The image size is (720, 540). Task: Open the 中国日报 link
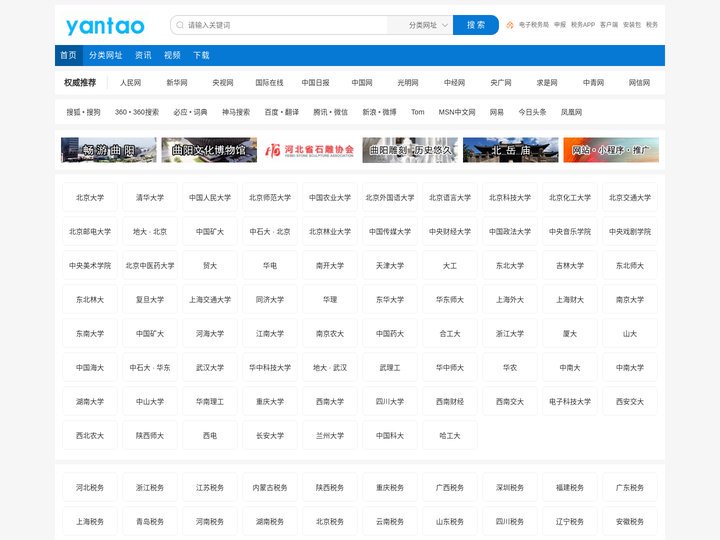tap(315, 83)
